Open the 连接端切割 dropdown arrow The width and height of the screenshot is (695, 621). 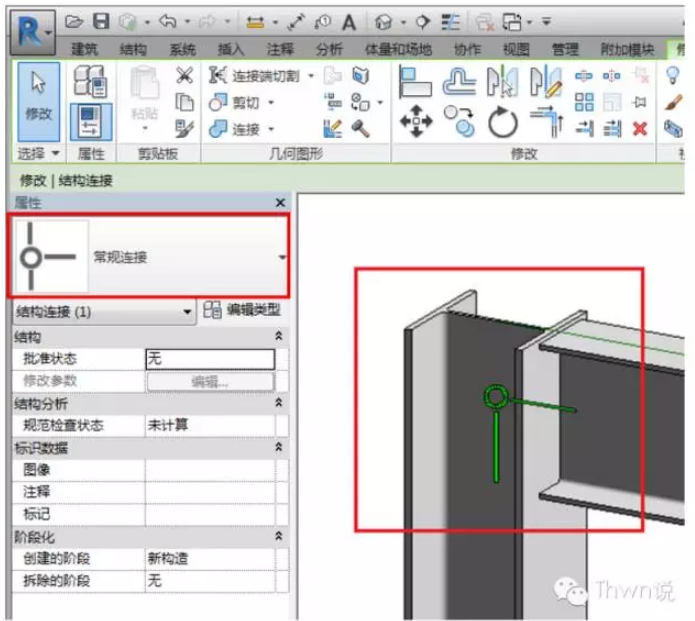coord(311,76)
